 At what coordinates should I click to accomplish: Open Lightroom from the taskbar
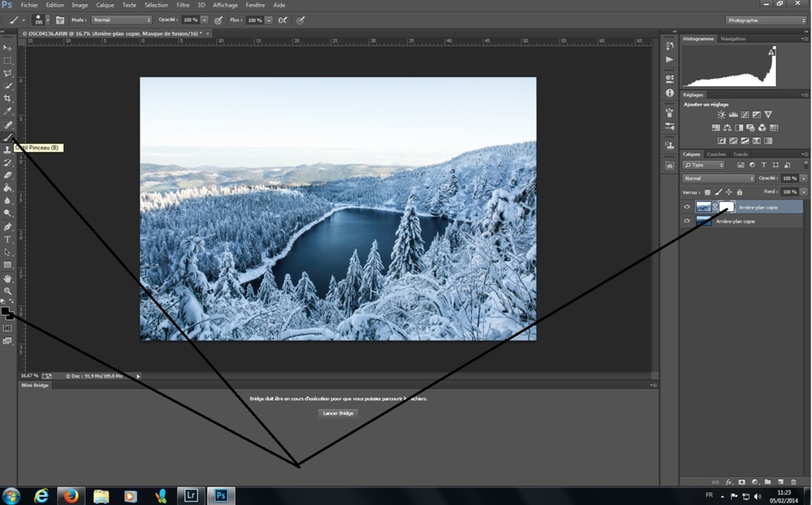coord(190,496)
